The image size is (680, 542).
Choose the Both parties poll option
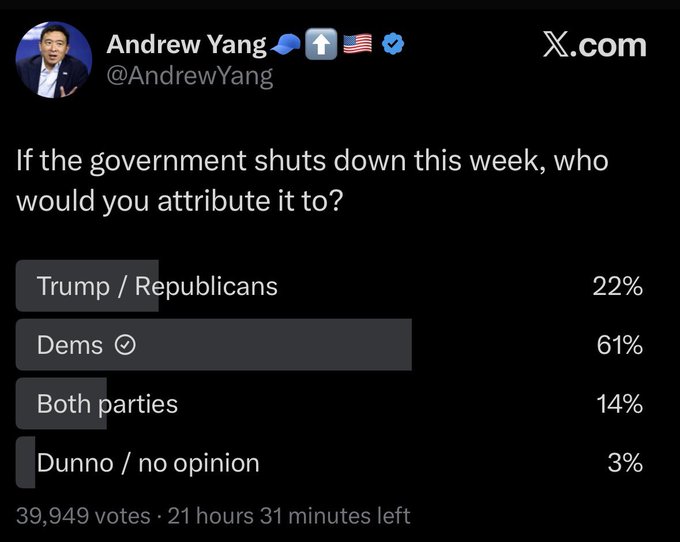click(107, 404)
